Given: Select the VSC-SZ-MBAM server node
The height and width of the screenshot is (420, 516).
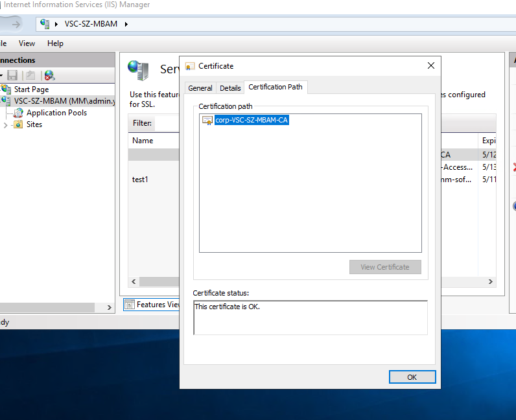Looking at the screenshot, I should pos(64,100).
